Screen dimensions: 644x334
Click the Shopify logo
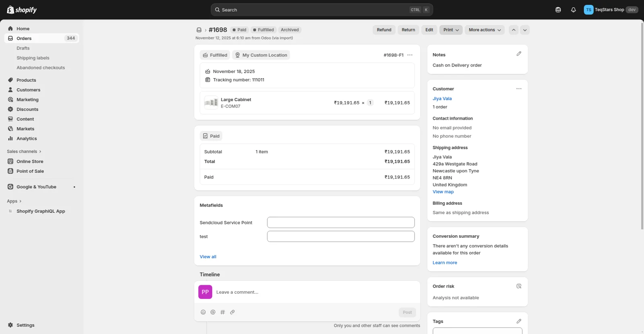(22, 10)
